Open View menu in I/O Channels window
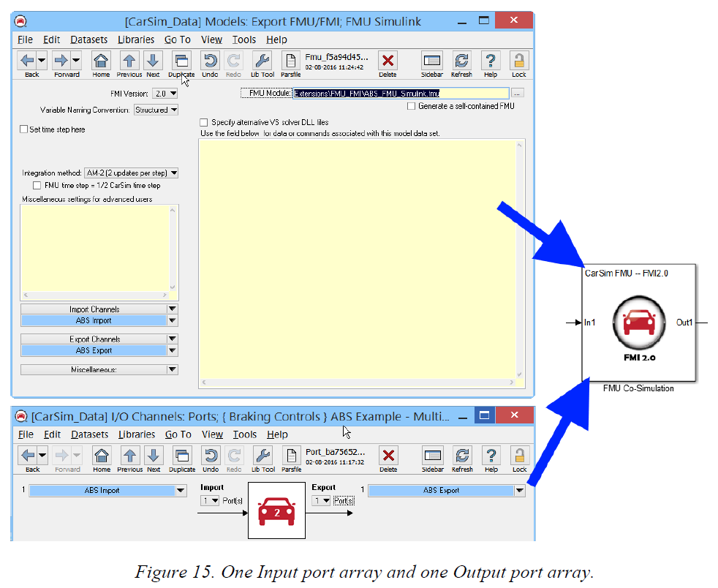This screenshot has height=588, width=718. coord(212,434)
